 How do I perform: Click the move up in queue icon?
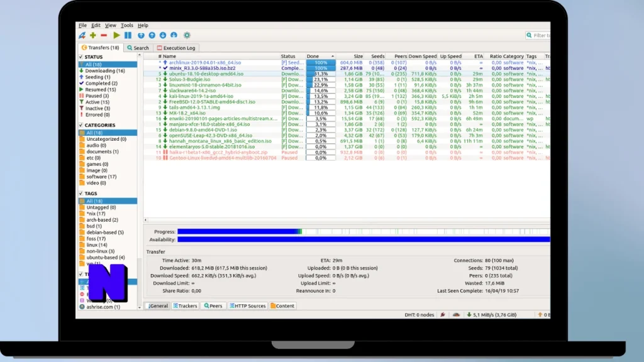(x=152, y=35)
